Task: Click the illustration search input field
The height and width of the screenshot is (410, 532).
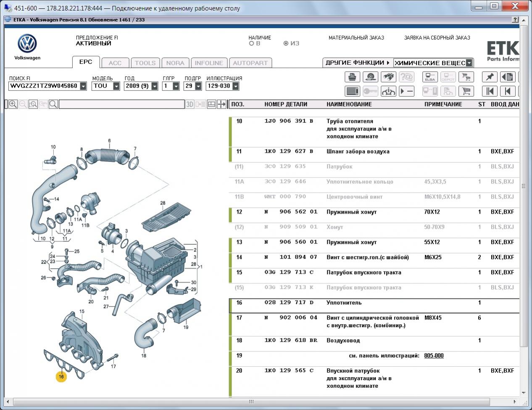Action: (122, 104)
